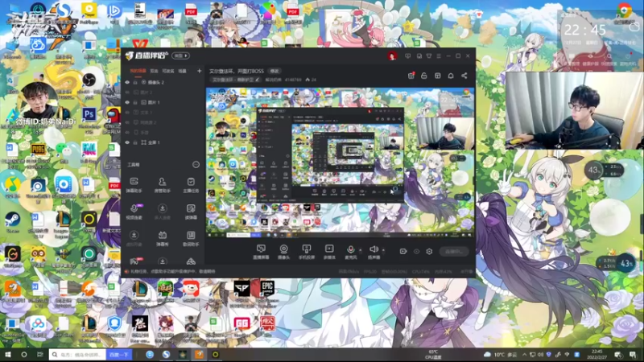Open the Windows Start menu
The height and width of the screenshot is (362, 644).
[7, 354]
